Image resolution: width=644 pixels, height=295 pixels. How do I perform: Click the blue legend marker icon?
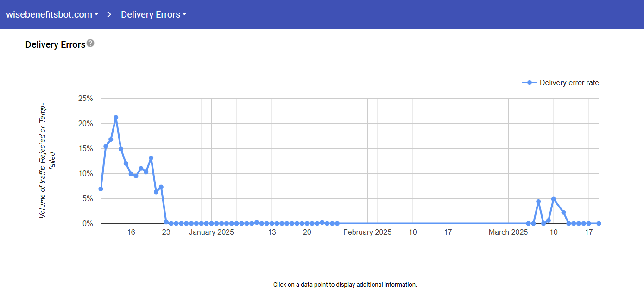point(530,83)
